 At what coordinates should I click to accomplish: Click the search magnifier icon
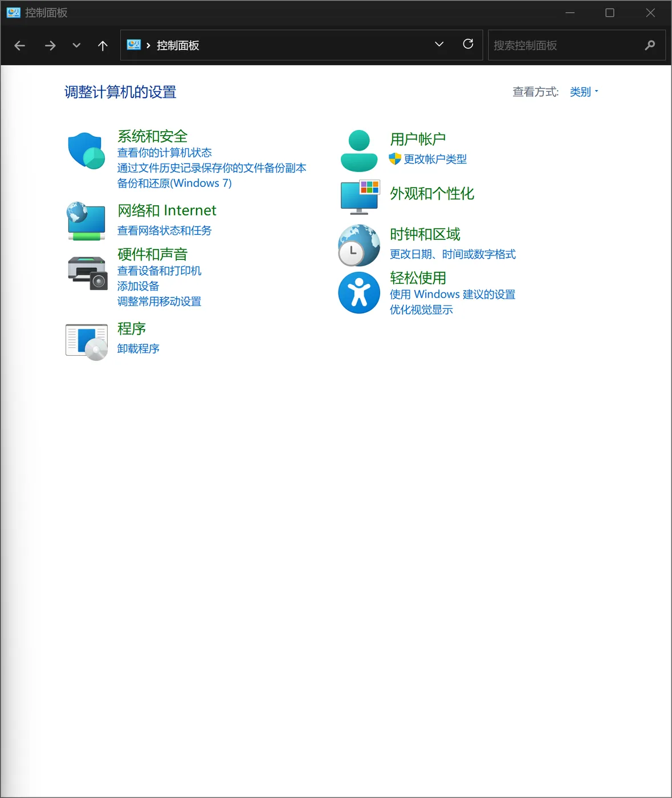[650, 45]
